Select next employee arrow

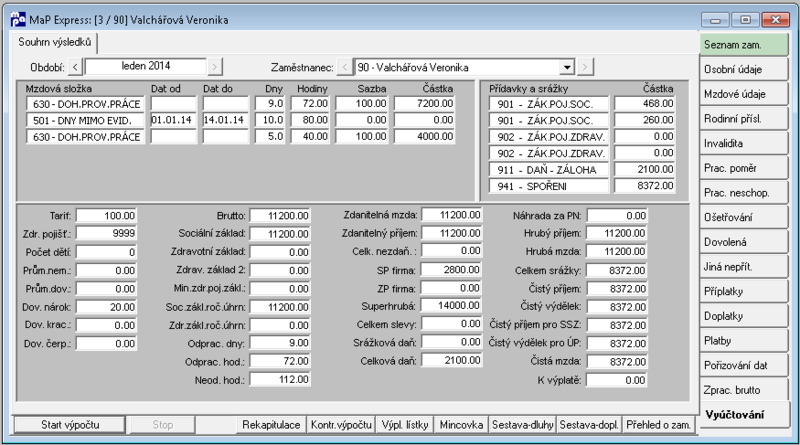[585, 67]
